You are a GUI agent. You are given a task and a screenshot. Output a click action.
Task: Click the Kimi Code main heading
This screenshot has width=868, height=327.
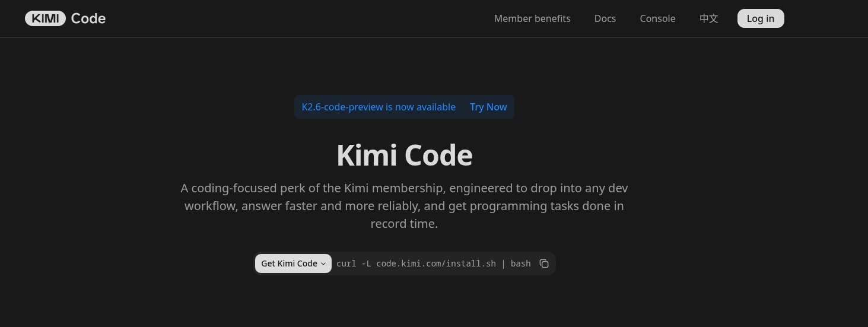tap(404, 155)
